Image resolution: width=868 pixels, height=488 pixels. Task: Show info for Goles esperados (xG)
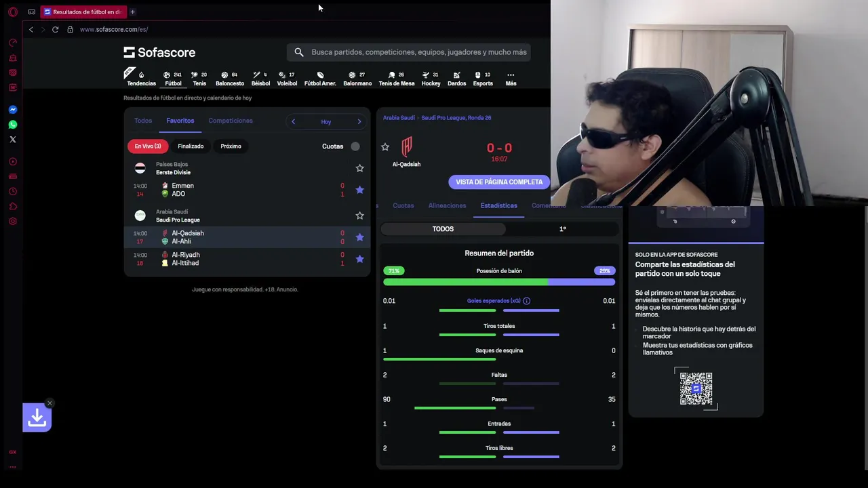point(526,301)
